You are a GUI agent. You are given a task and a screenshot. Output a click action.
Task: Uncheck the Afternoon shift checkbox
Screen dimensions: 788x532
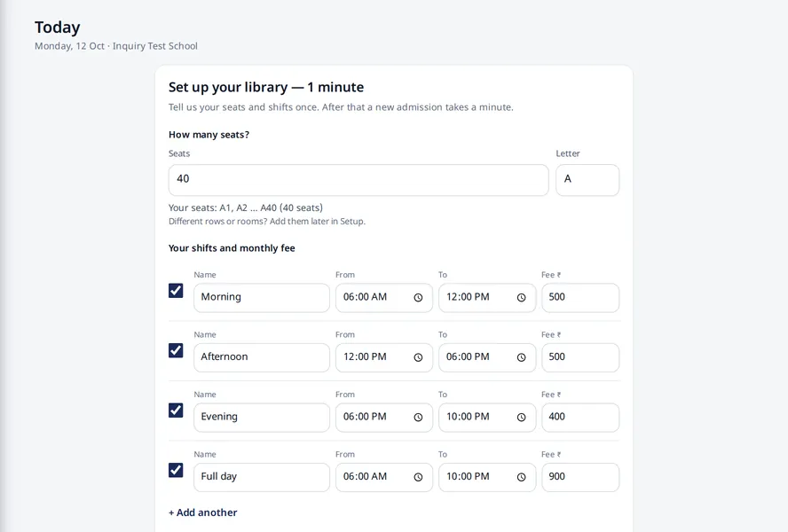pos(176,350)
